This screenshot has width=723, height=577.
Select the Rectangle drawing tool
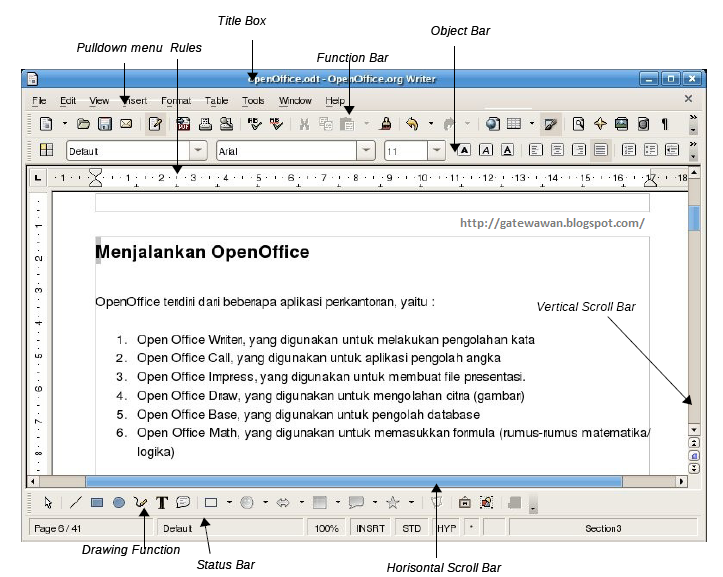click(x=97, y=502)
